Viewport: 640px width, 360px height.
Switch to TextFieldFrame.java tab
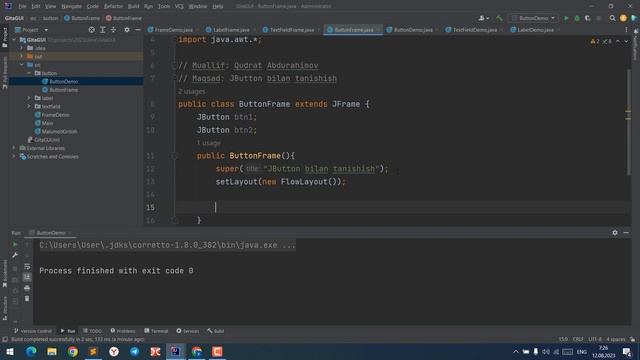(291, 30)
